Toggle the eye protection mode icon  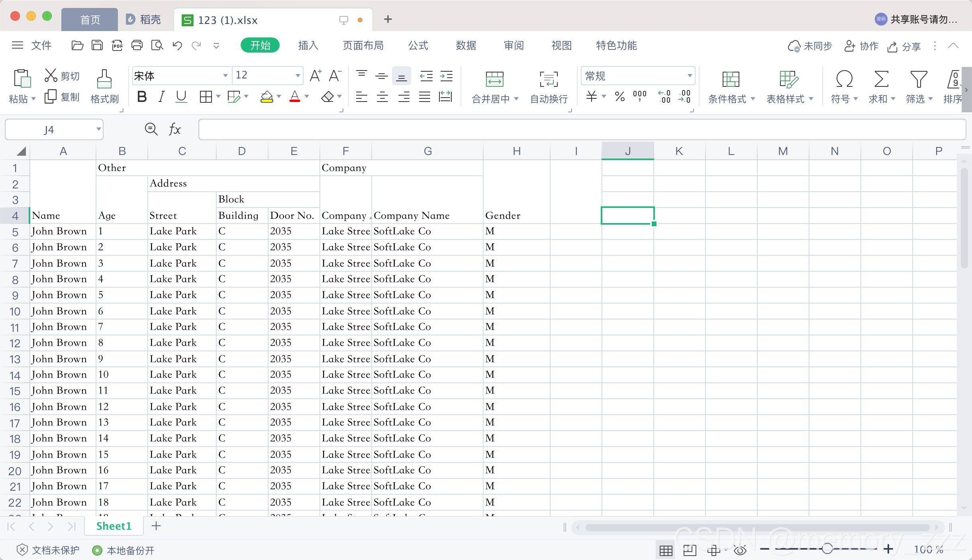(740, 550)
